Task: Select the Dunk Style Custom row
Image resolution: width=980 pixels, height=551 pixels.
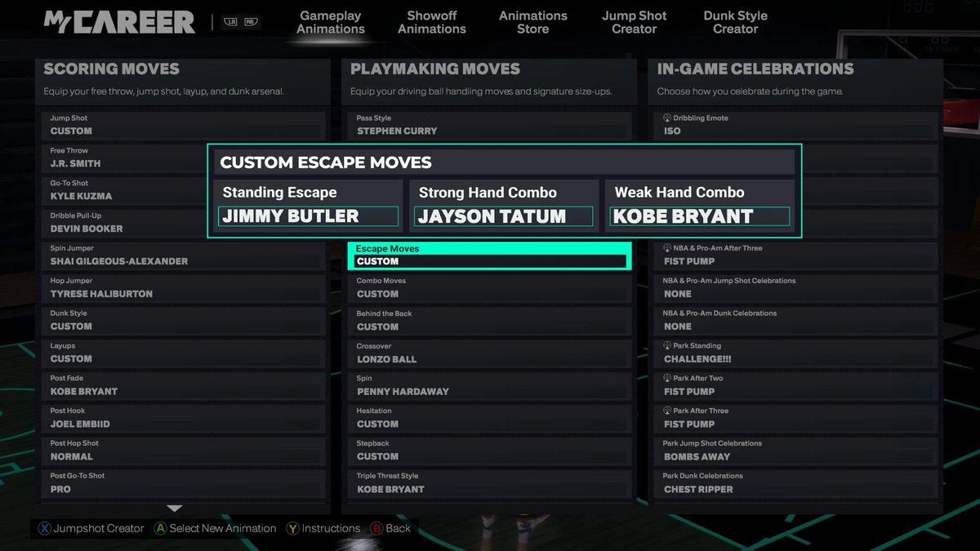Action: pyautogui.click(x=183, y=320)
